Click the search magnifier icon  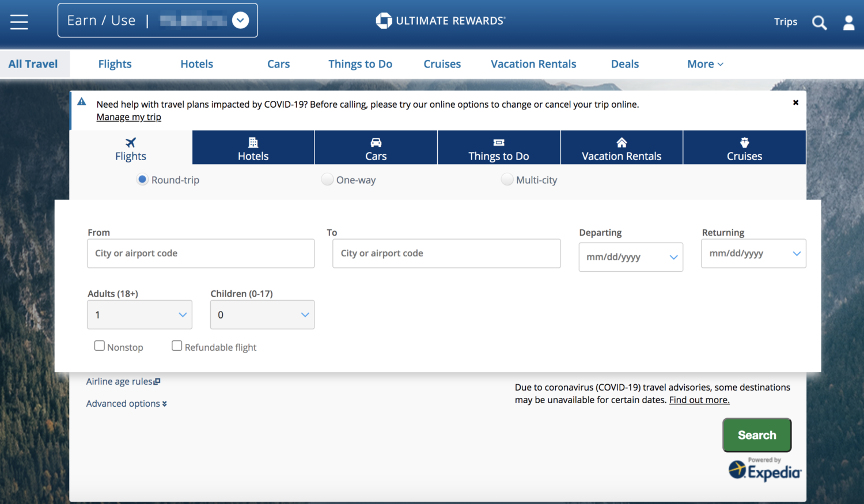tap(819, 22)
